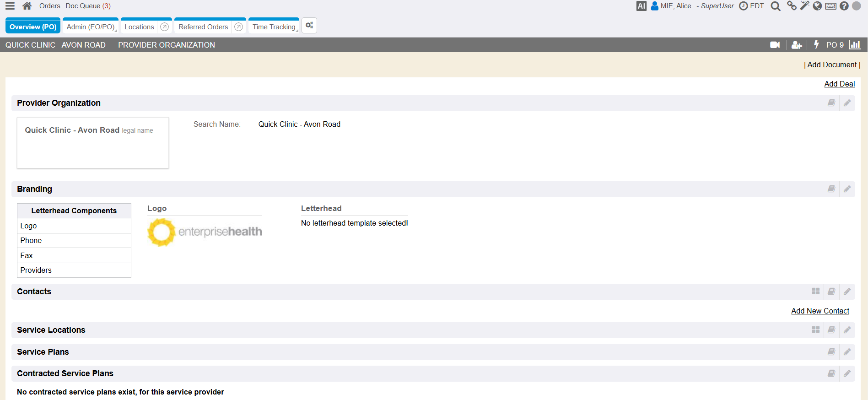Click the AI assistant icon
The image size is (868, 400).
tap(641, 6)
